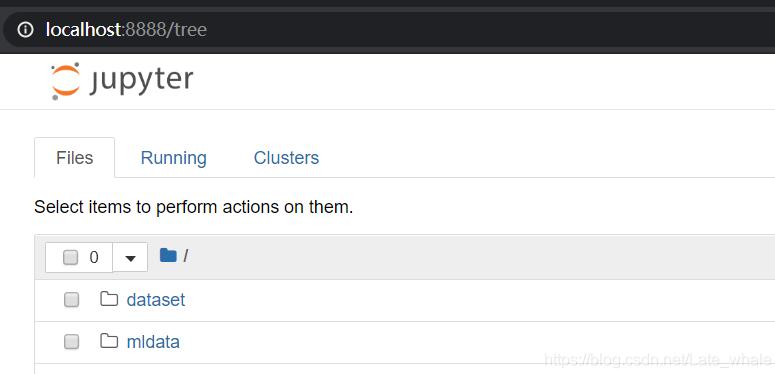The width and height of the screenshot is (775, 374).
Task: Open the mldata folder link
Action: (x=153, y=341)
